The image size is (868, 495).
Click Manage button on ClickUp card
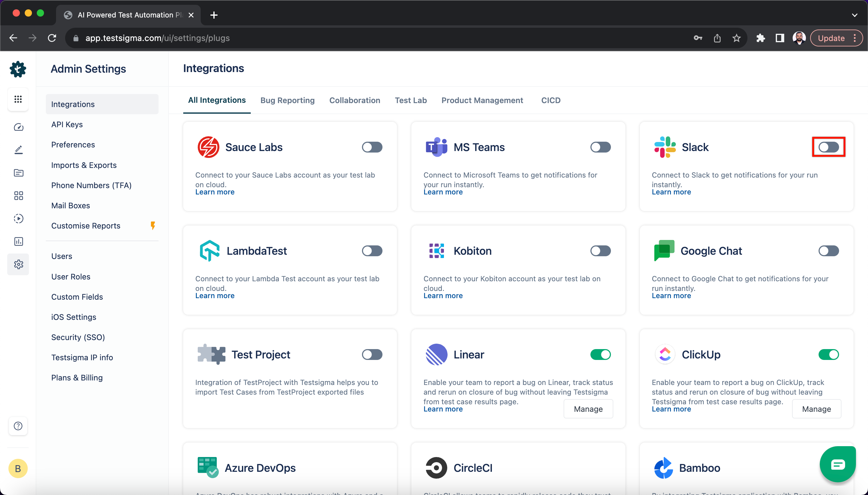[x=816, y=409]
